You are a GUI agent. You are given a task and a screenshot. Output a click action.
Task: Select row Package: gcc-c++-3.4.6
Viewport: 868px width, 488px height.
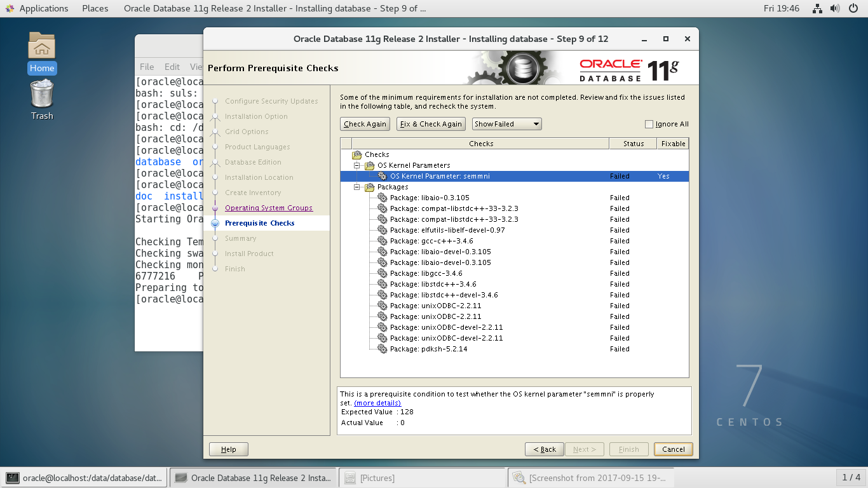(515, 241)
